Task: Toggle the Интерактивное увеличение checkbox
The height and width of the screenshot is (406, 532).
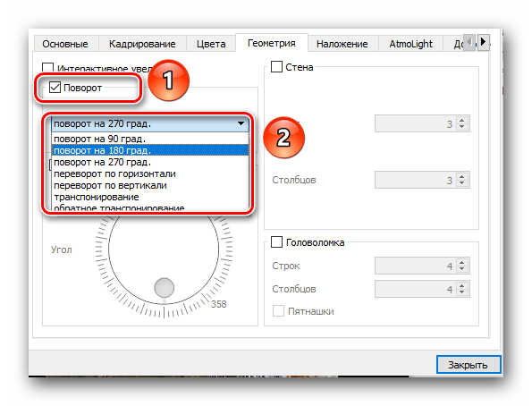Action: [x=47, y=68]
